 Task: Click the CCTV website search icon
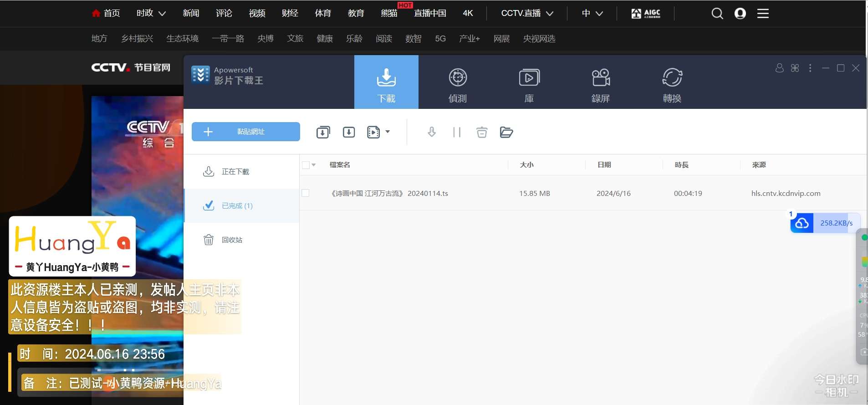point(717,14)
